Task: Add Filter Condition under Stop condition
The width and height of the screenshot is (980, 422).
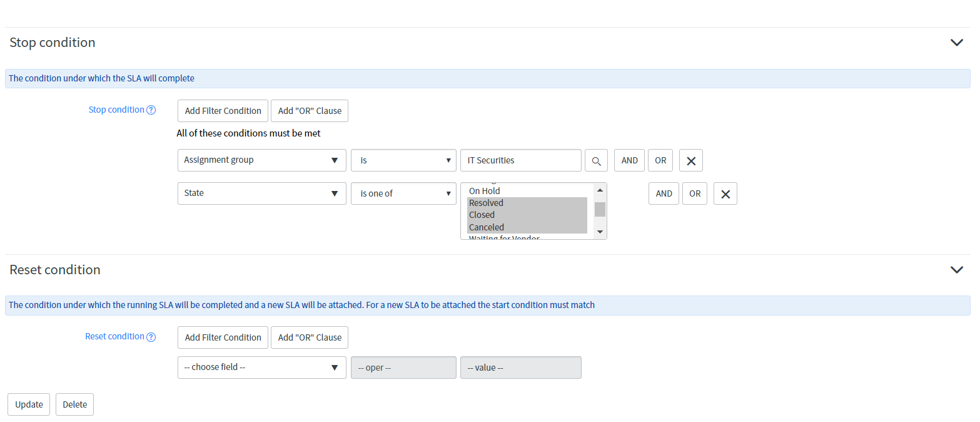Action: point(223,111)
